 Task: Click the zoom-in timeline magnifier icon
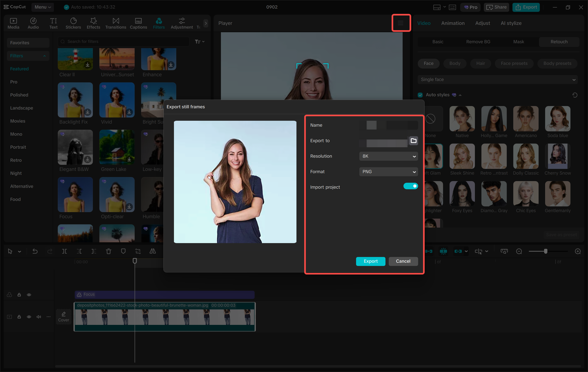pos(578,251)
